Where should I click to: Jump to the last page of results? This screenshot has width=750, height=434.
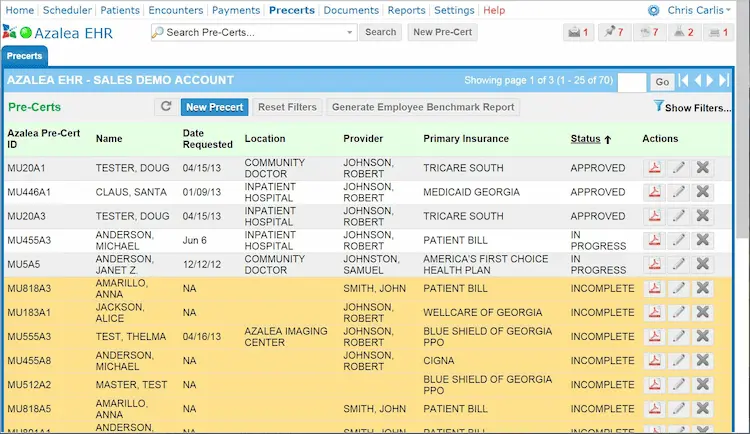(x=724, y=80)
